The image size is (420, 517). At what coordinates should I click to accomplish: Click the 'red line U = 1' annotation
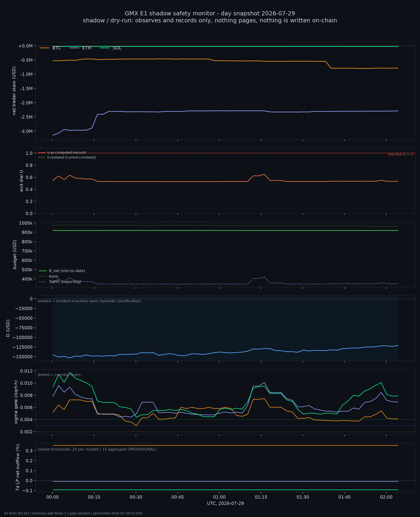pyautogui.click(x=400, y=154)
